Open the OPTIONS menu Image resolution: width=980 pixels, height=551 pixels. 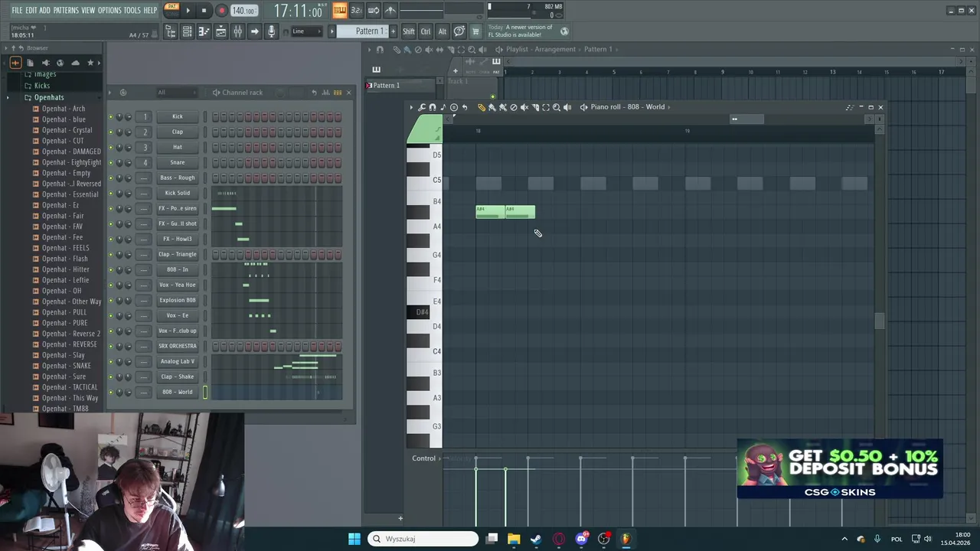point(109,10)
